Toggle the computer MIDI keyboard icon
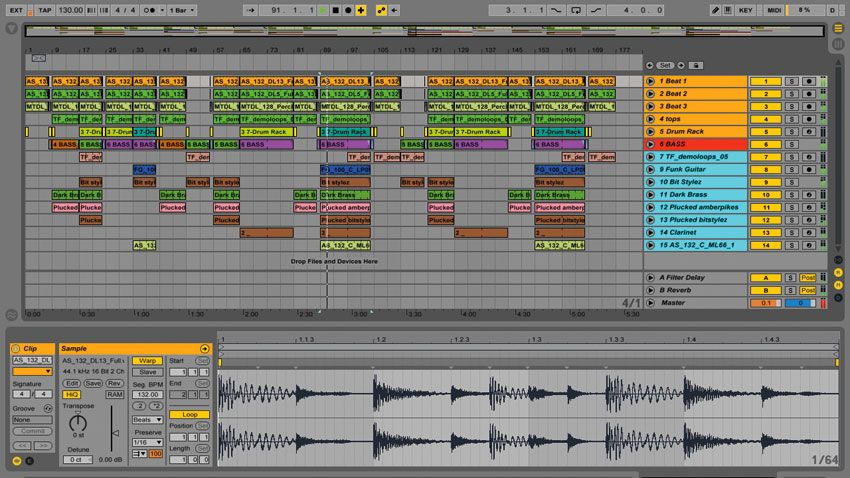This screenshot has width=850, height=478. [728, 10]
